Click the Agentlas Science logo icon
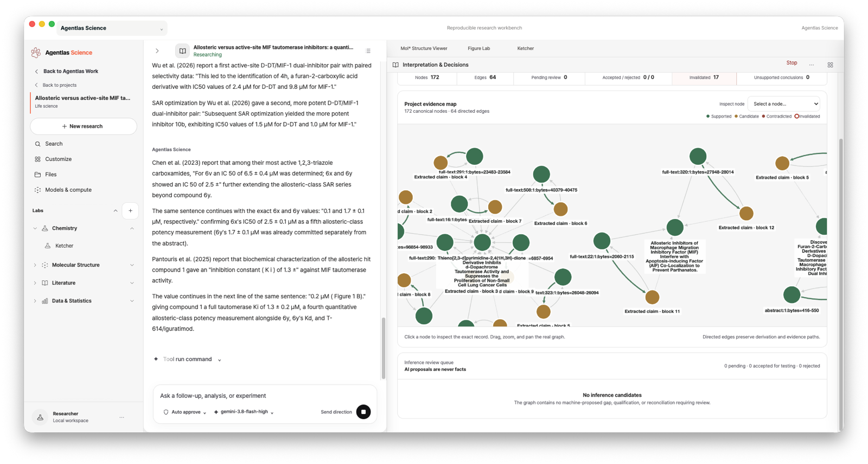The image size is (868, 464). point(36,53)
